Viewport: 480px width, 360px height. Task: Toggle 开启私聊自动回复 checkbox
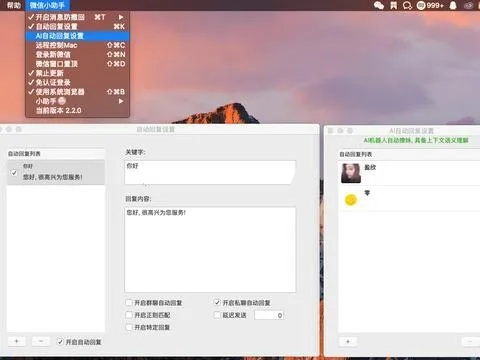click(x=217, y=303)
